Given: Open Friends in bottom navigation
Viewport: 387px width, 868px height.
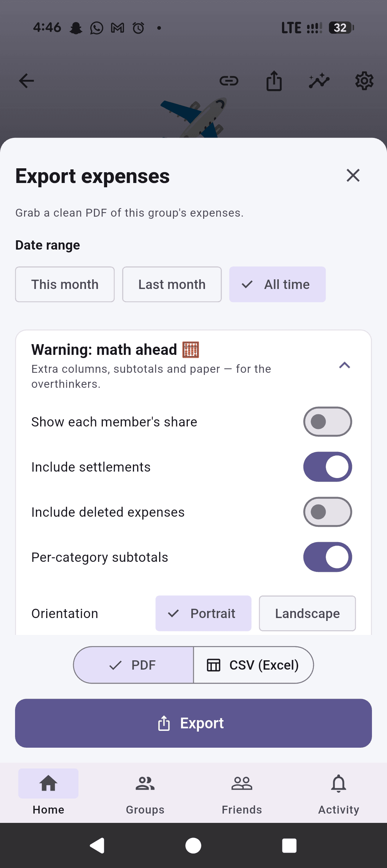Looking at the screenshot, I should tap(242, 793).
